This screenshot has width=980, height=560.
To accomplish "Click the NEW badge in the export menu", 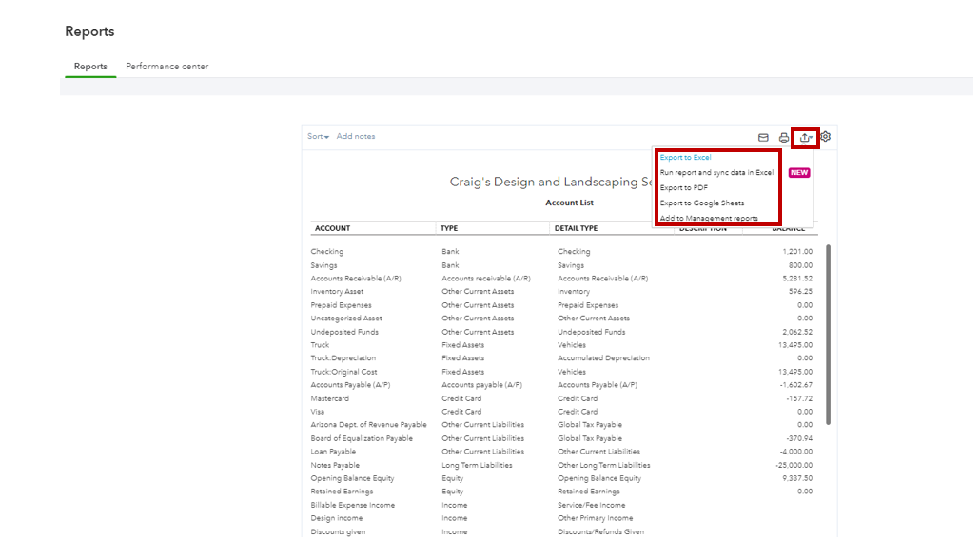I will click(799, 173).
